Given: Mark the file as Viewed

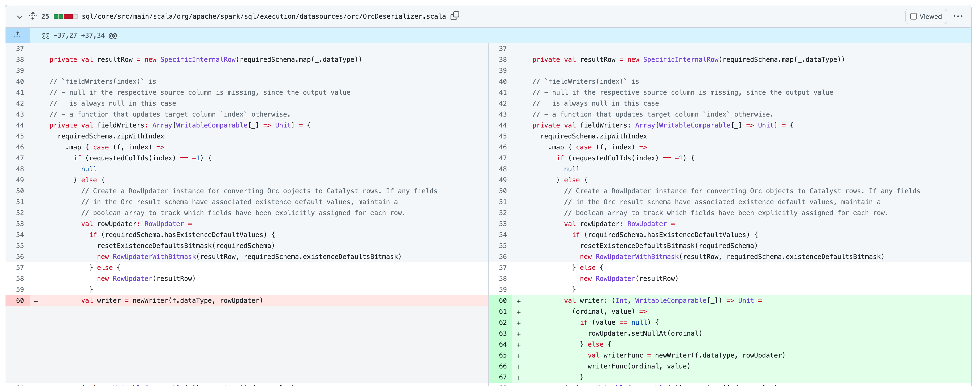Looking at the screenshot, I should 925,17.
